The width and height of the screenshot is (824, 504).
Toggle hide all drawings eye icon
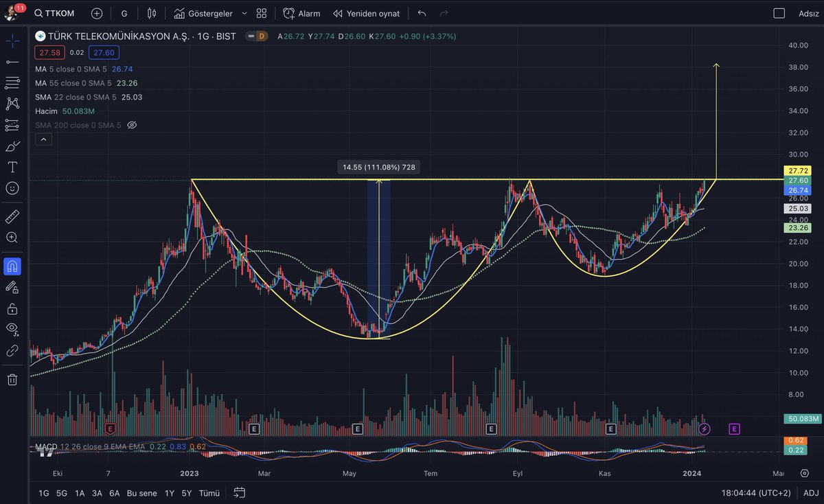coord(12,329)
